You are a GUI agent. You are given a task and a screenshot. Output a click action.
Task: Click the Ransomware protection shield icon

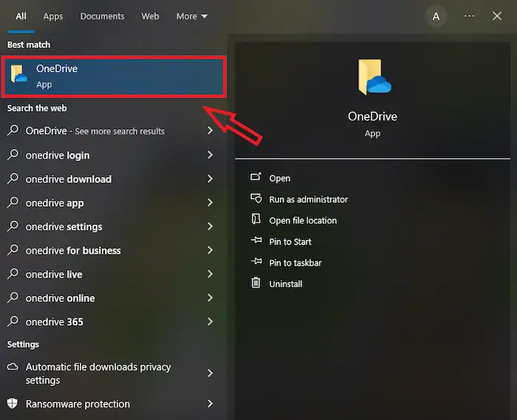click(13, 404)
